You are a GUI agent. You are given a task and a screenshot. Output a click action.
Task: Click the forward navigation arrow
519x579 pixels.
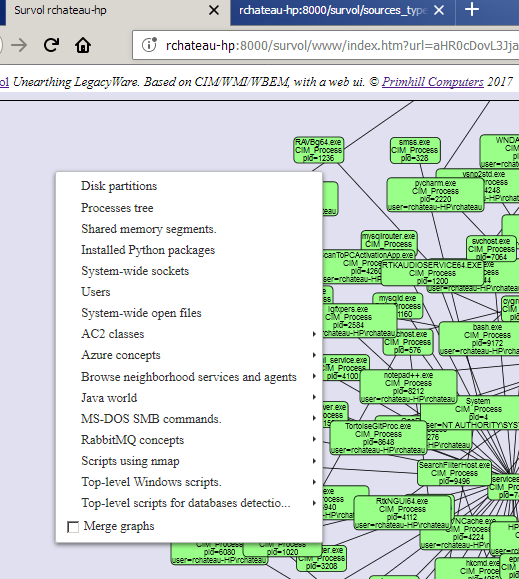coord(19,45)
